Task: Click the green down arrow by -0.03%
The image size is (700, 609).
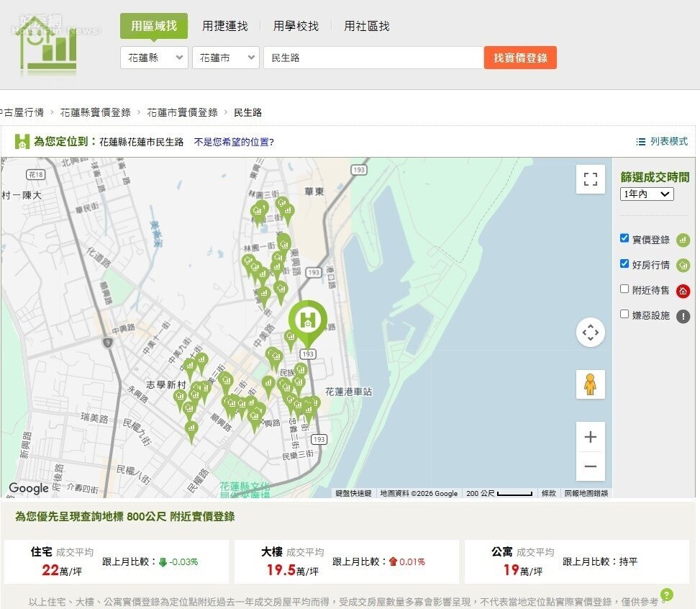Action: (x=163, y=562)
